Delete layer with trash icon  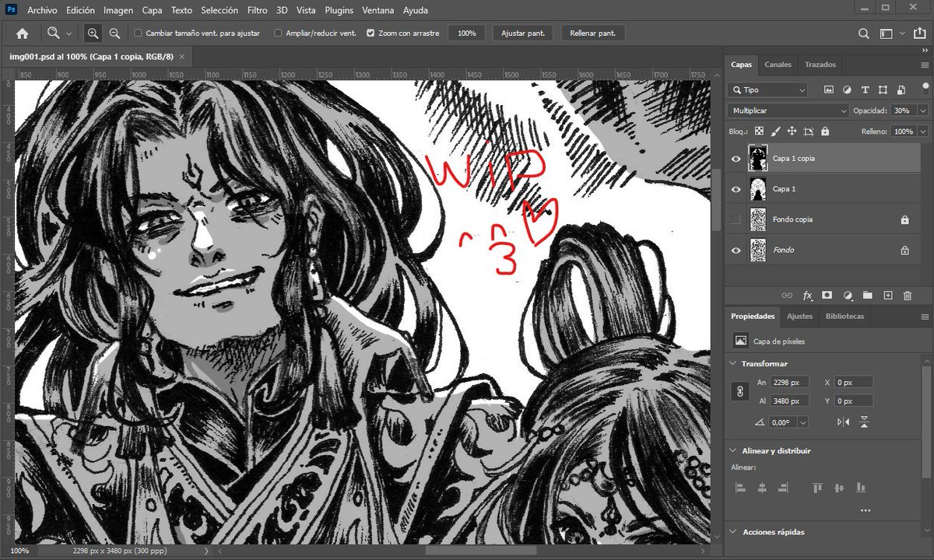pyautogui.click(x=907, y=296)
